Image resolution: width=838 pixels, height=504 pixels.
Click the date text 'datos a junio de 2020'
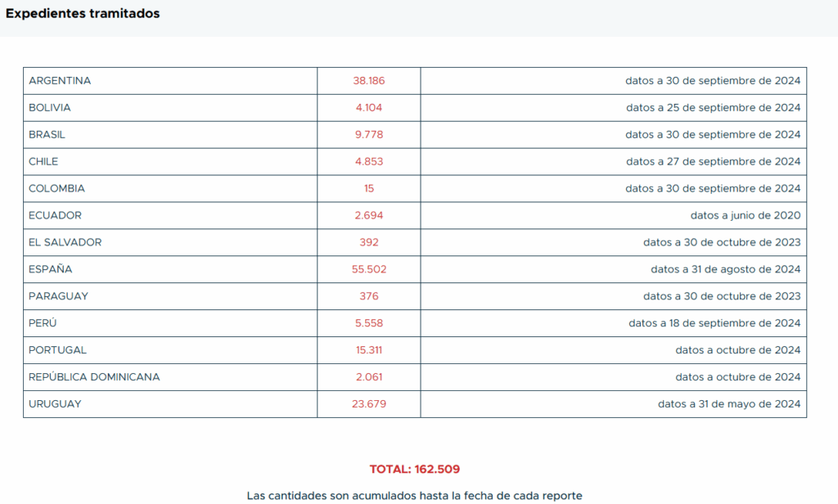tap(746, 215)
